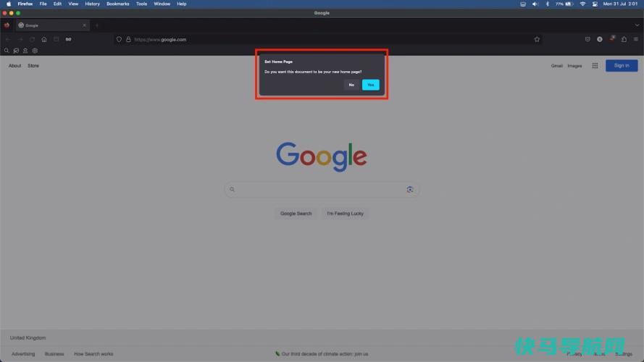Open a new tab with plus button

tap(97, 25)
